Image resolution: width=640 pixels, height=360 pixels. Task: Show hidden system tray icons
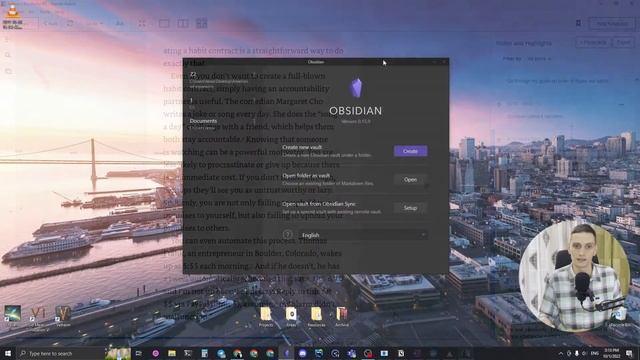click(560, 353)
